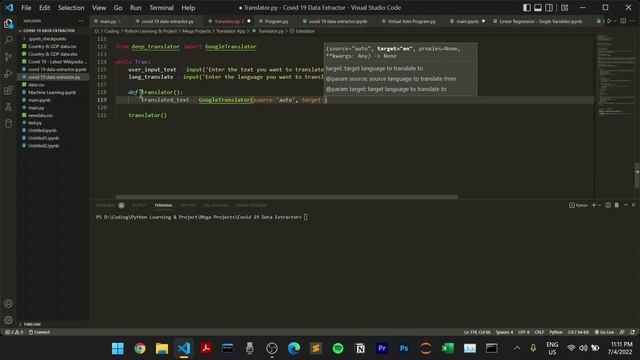Open notifications bell in status bar

pyautogui.click(x=632, y=332)
